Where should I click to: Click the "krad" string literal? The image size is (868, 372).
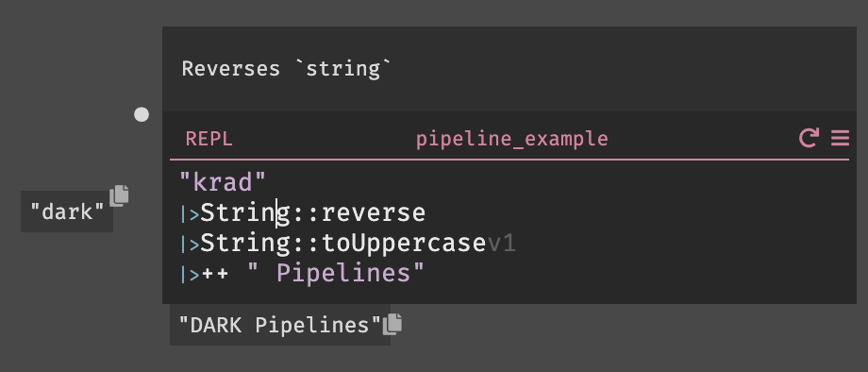(x=223, y=182)
